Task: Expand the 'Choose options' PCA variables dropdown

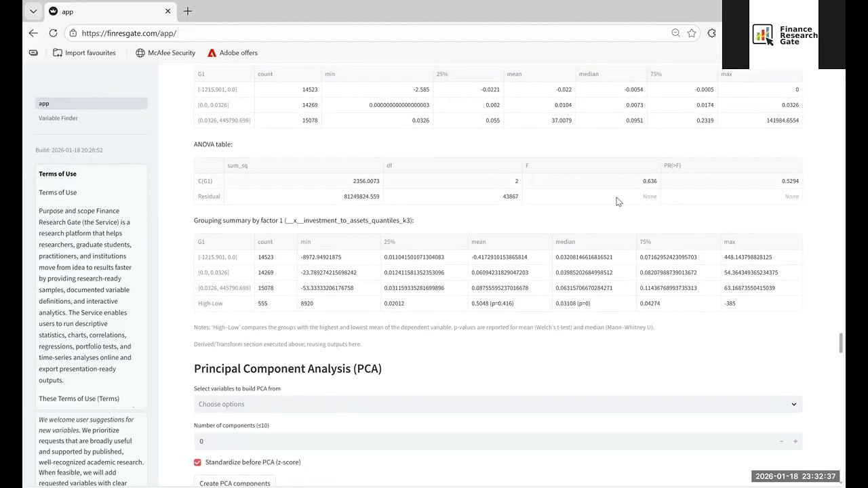Action: pos(498,405)
